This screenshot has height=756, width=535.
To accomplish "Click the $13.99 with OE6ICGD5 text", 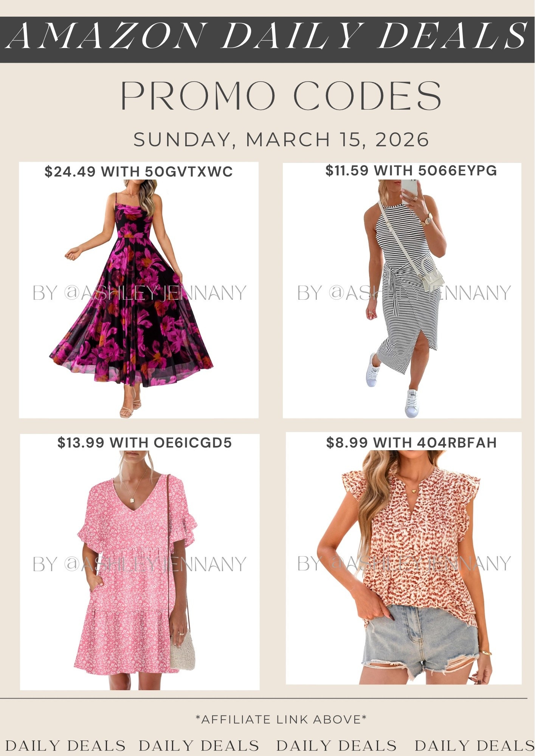I will point(145,443).
